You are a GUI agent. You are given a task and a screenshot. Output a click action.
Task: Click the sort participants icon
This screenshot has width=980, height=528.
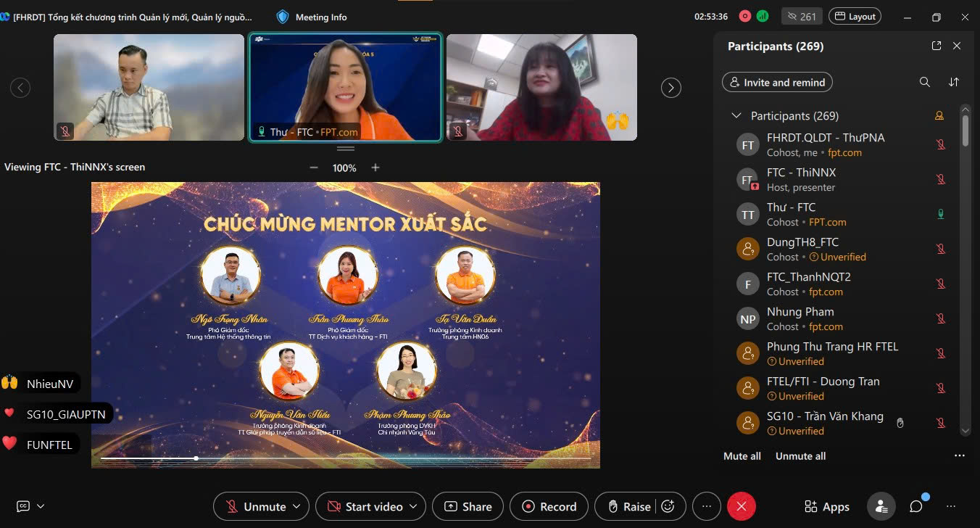(x=954, y=83)
